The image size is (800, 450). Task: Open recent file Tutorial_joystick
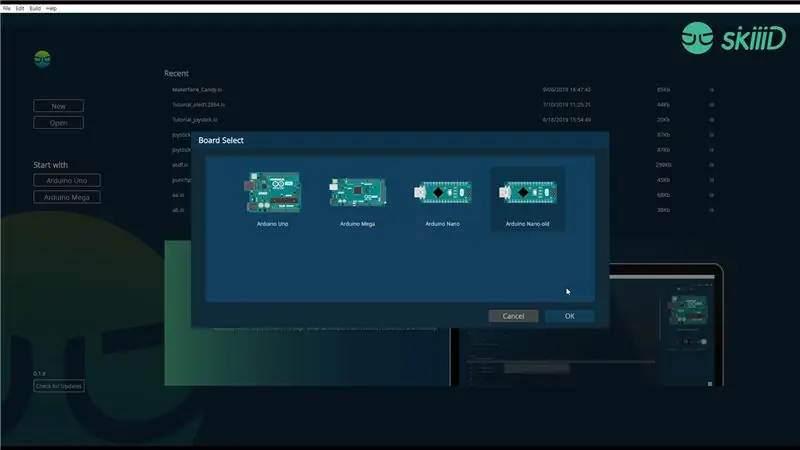[194, 119]
